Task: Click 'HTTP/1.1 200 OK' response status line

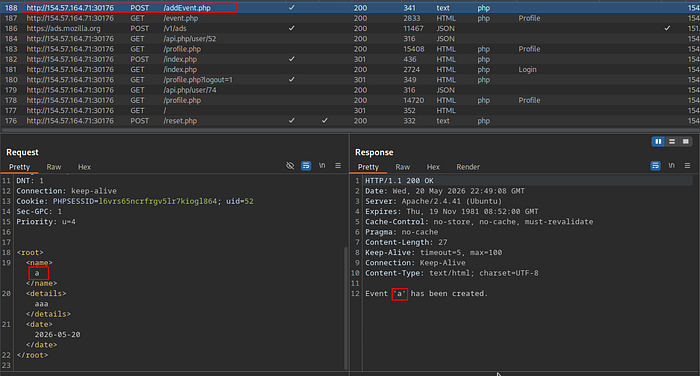Action: pyautogui.click(x=400, y=181)
